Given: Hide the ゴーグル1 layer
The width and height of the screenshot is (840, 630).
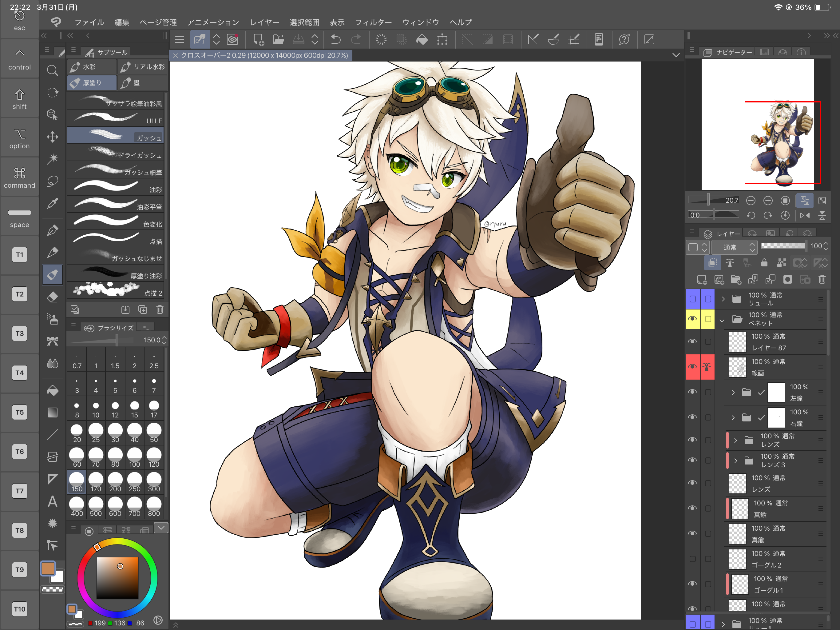Looking at the screenshot, I should tap(693, 584).
